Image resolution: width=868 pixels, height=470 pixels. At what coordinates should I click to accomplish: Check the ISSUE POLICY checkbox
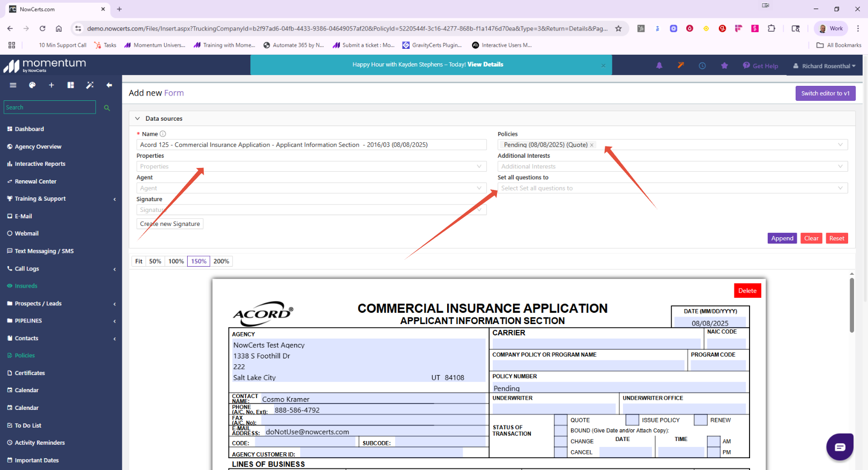click(633, 420)
